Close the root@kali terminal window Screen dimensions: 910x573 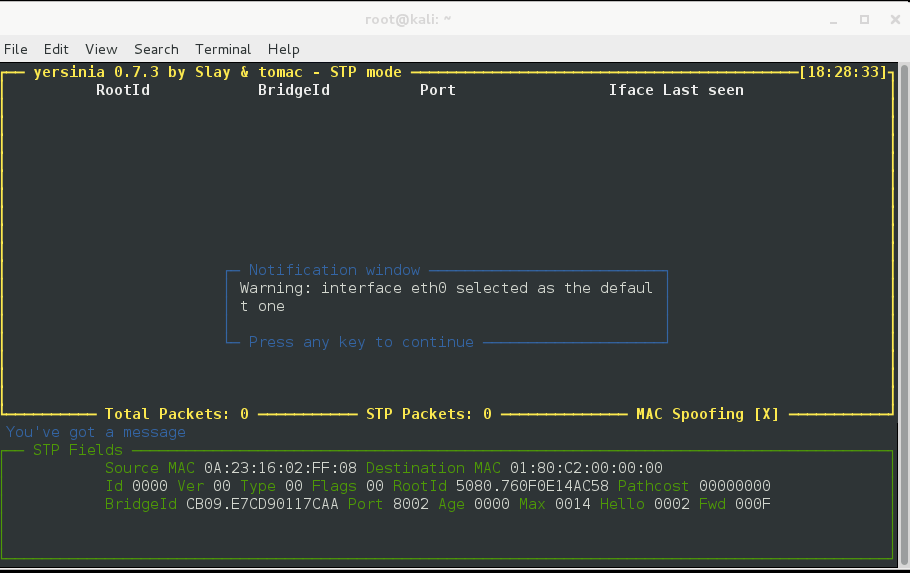[x=892, y=19]
